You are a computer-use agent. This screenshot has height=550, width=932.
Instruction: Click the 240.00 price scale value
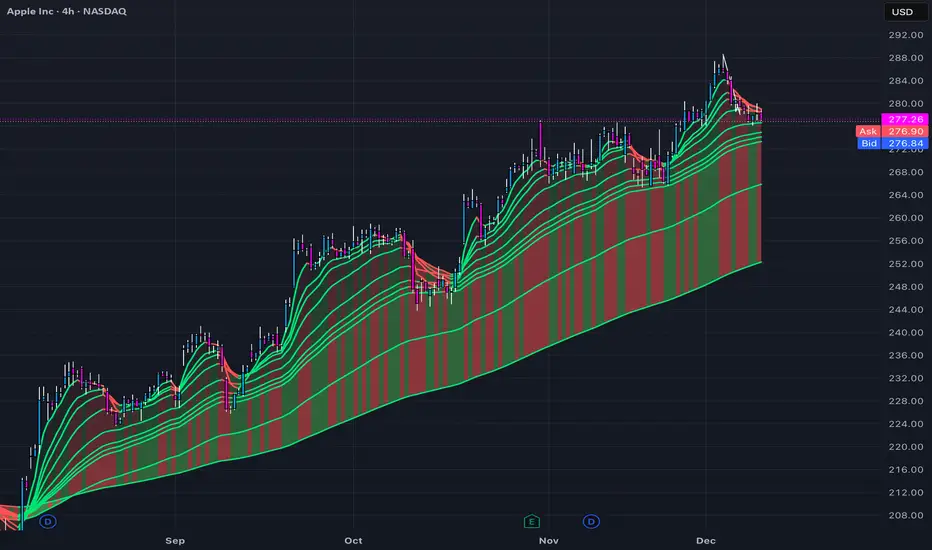tap(906, 332)
